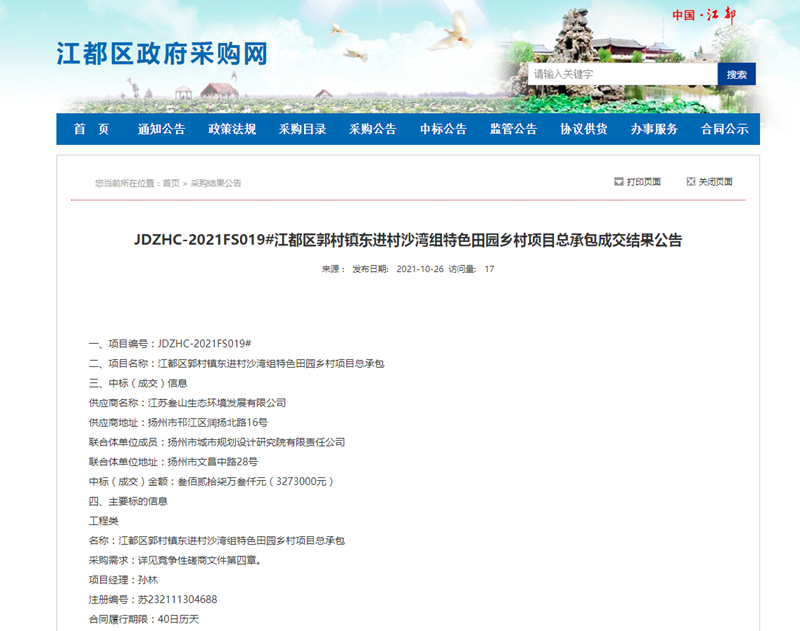Open the 采购公告 procurement announcements tab
800x631 pixels.
372,129
